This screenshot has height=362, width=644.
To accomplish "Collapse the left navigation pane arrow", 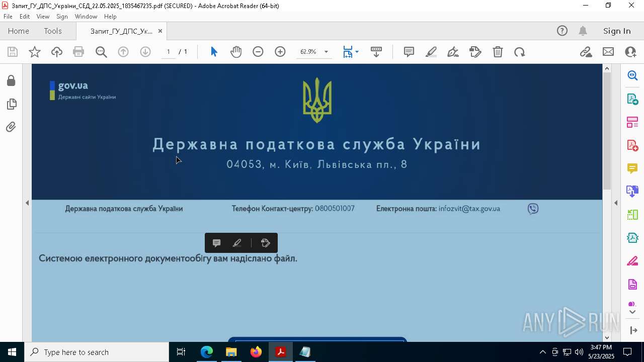I will coord(27,203).
